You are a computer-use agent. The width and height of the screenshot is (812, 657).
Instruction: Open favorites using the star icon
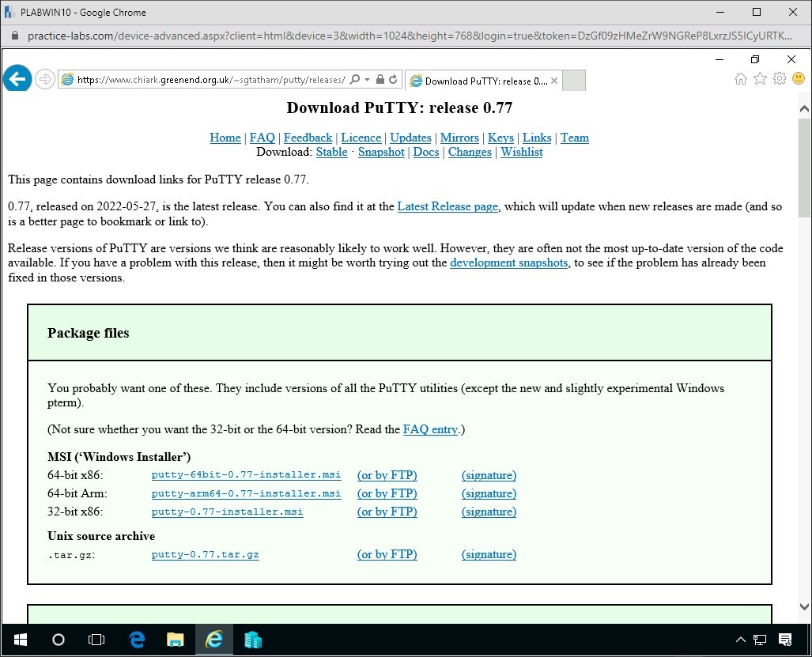(x=760, y=79)
